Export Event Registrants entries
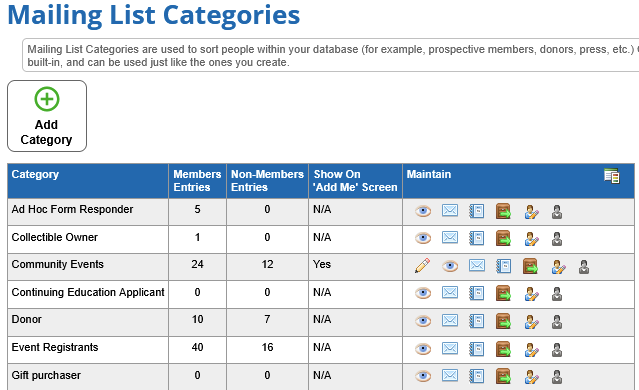639x390 pixels. tap(503, 349)
